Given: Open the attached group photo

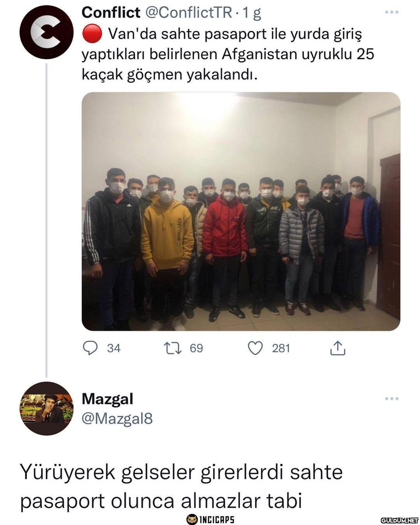Looking at the screenshot, I should (241, 212).
